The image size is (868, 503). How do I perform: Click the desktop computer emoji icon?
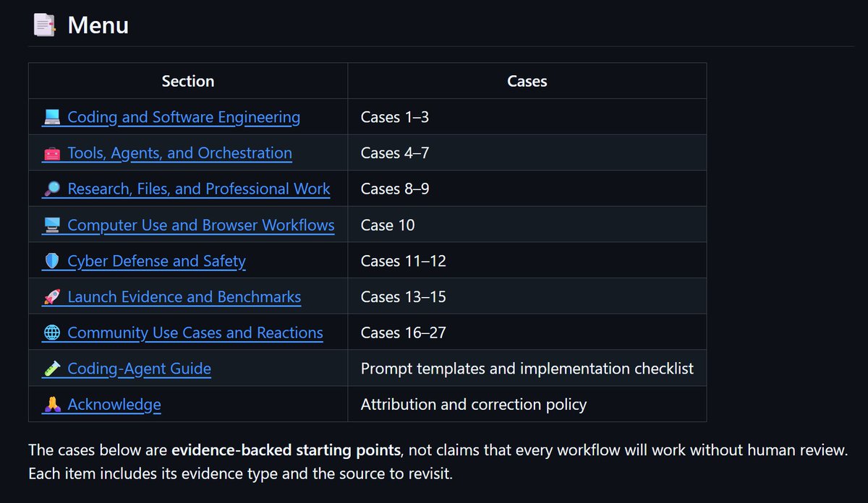(x=51, y=225)
